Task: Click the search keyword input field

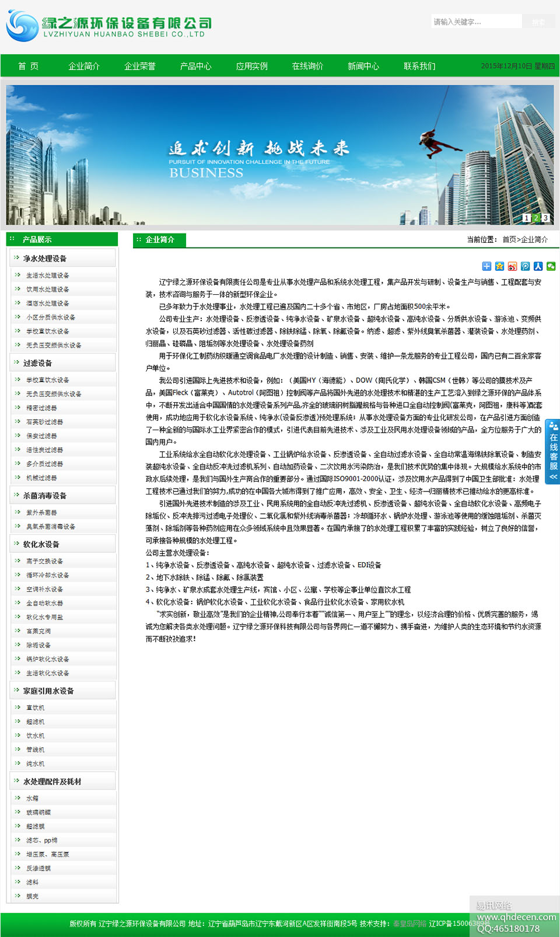Action: click(x=477, y=22)
